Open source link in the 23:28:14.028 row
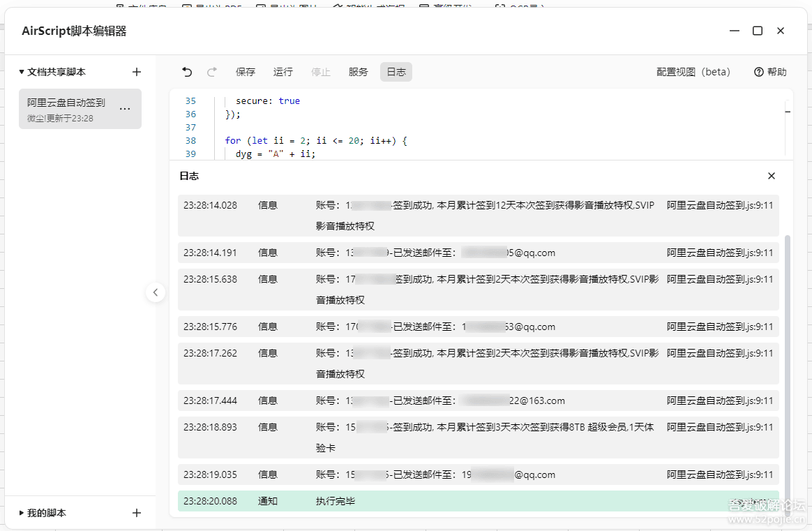Screen dimensions: 812x531 (x=720, y=206)
